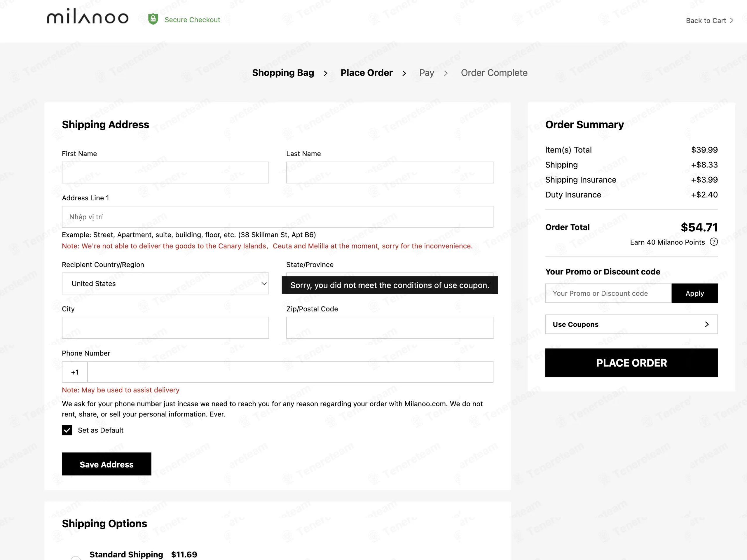Focus the Last Name field
This screenshot has width=747, height=560.
(390, 172)
